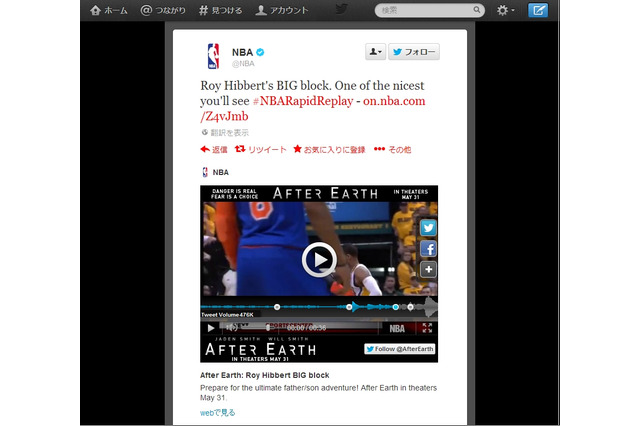Reply to the tweet (返信)
The image size is (640, 426).
(214, 150)
